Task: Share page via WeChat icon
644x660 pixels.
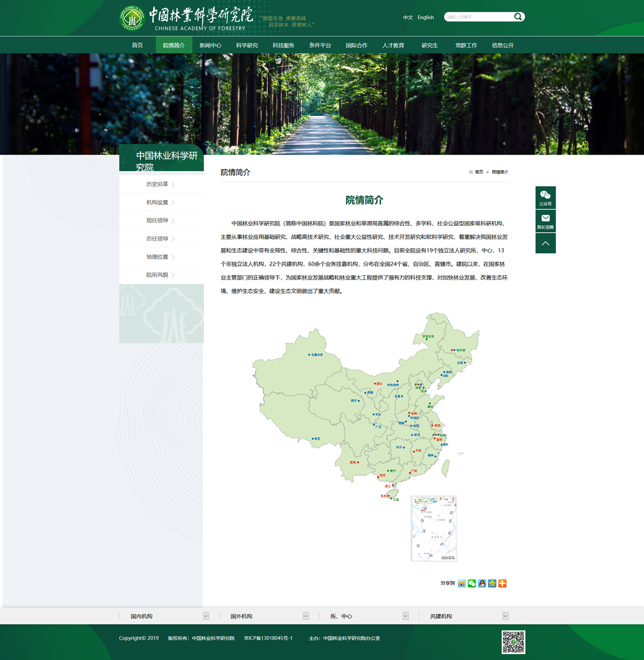Action: [472, 583]
